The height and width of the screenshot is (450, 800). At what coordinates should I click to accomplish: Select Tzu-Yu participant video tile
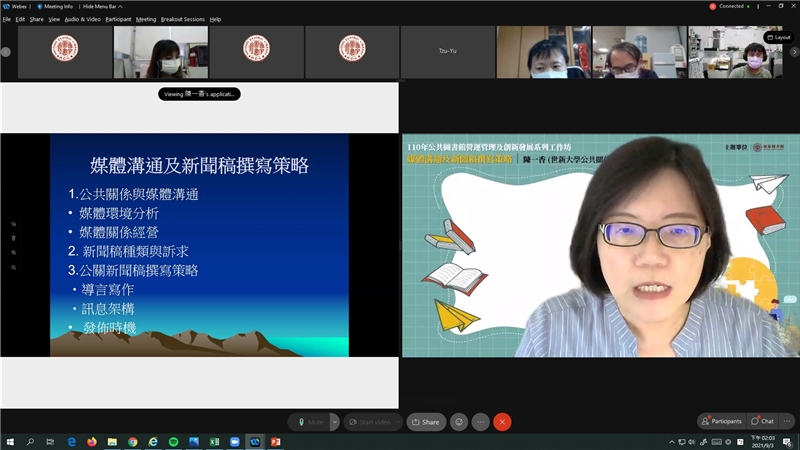pyautogui.click(x=447, y=52)
